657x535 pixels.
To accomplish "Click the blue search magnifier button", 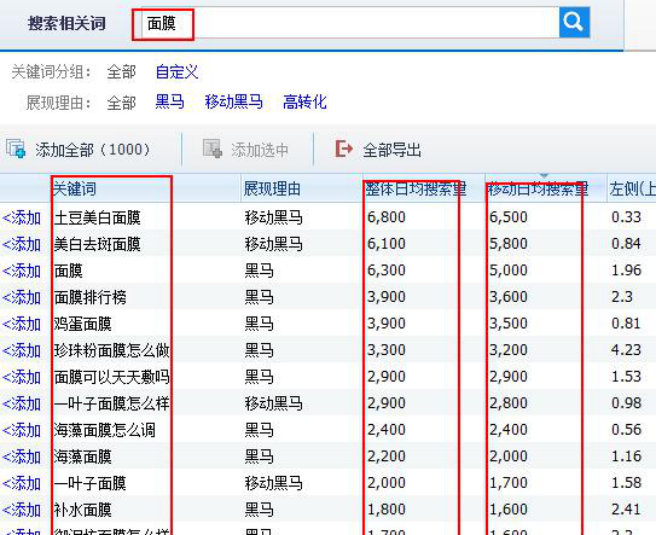I will point(574,22).
